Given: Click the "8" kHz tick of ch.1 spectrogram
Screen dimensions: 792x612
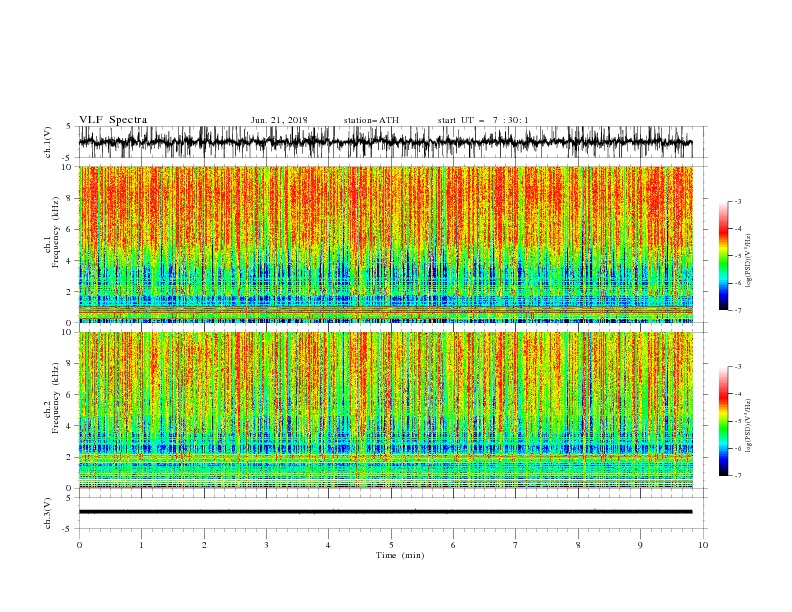Looking at the screenshot, I should pos(70,198).
